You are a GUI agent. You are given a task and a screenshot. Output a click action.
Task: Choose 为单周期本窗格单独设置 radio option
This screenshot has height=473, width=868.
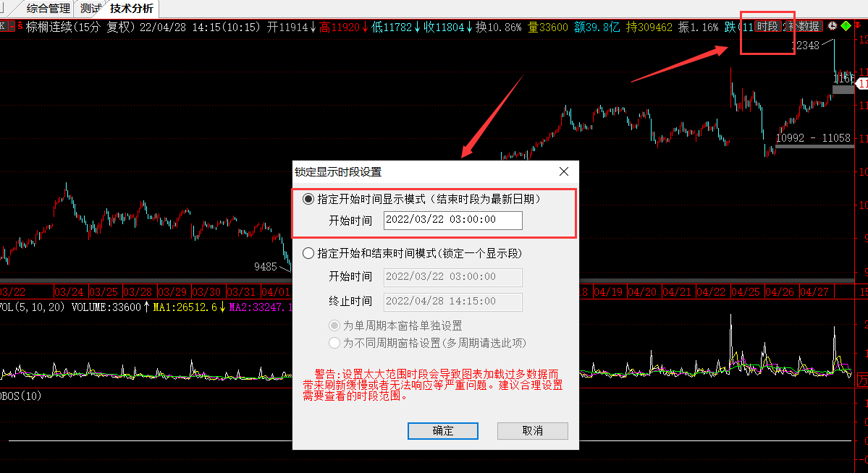(x=334, y=326)
